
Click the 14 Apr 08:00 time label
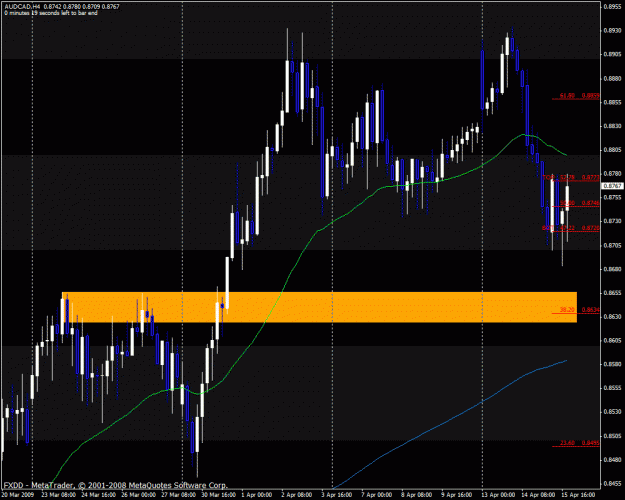pyautogui.click(x=538, y=495)
